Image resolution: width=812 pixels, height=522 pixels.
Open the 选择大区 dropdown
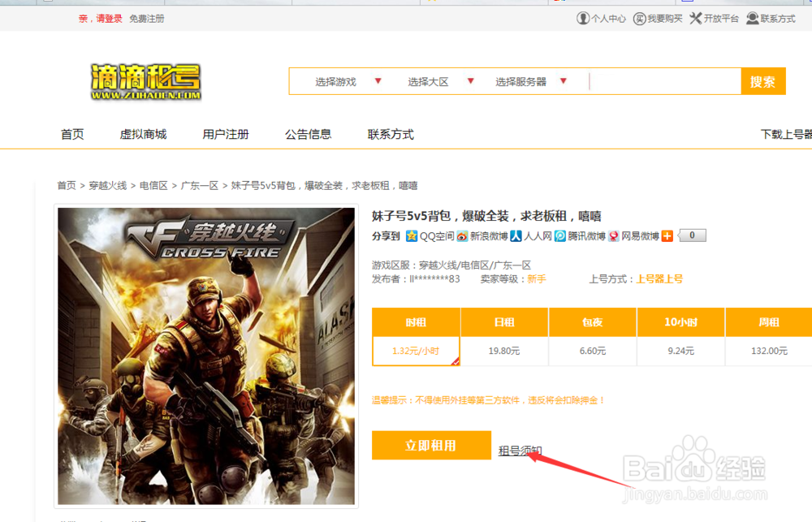[440, 81]
